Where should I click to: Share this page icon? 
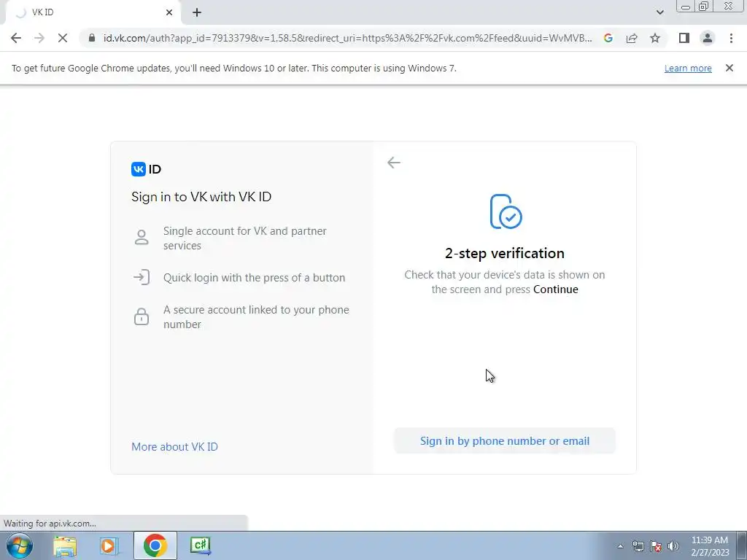[x=632, y=38]
